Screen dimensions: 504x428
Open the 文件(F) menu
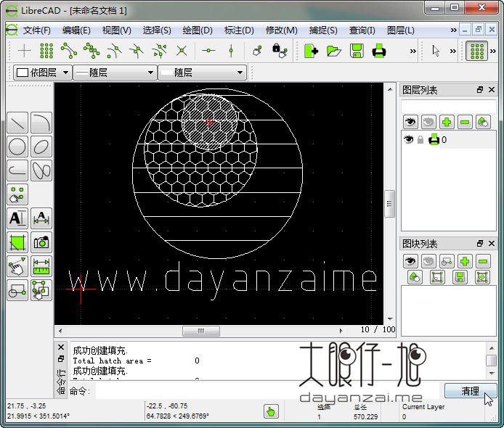point(37,30)
